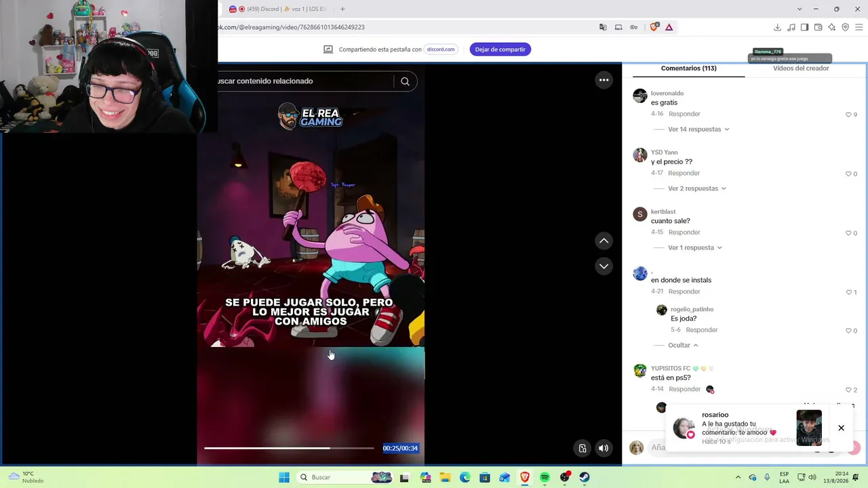Like rogelio_patinho's reply
Viewport: 868px width, 488px height.
pyautogui.click(x=848, y=331)
